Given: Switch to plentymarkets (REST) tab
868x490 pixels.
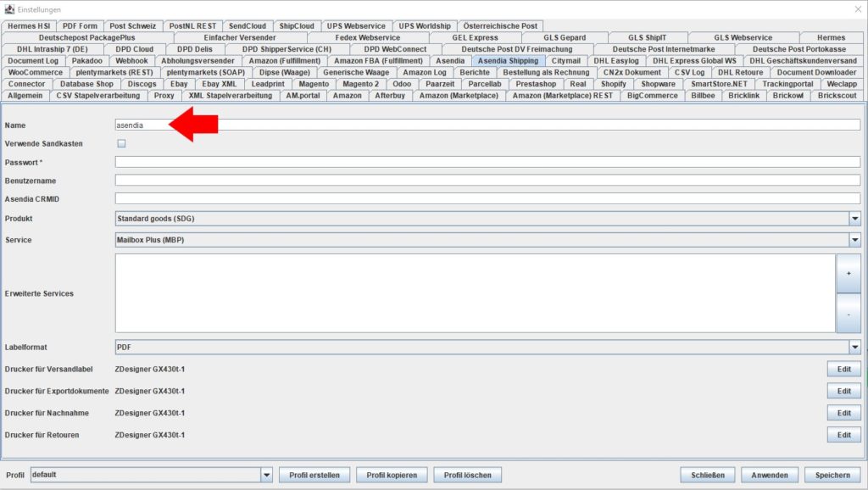Looking at the screenshot, I should 114,73.
